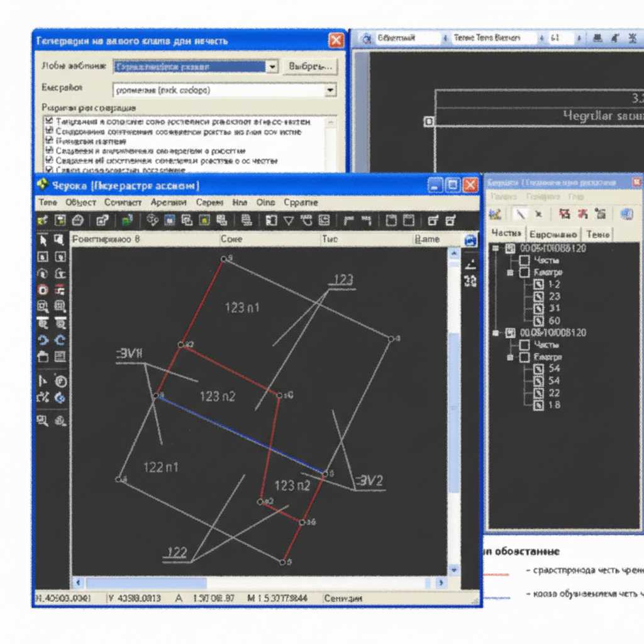Click the triangle icon in the top toolbar
The image size is (644, 644).
pyautogui.click(x=289, y=220)
